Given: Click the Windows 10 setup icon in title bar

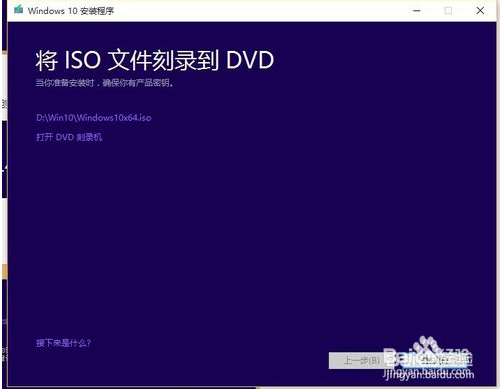Looking at the screenshot, I should [x=18, y=10].
